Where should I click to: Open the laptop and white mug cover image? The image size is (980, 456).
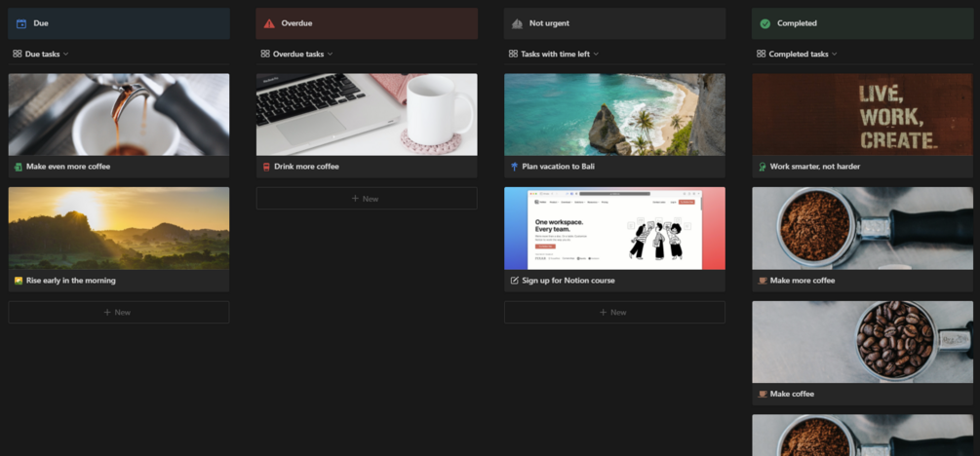367,115
